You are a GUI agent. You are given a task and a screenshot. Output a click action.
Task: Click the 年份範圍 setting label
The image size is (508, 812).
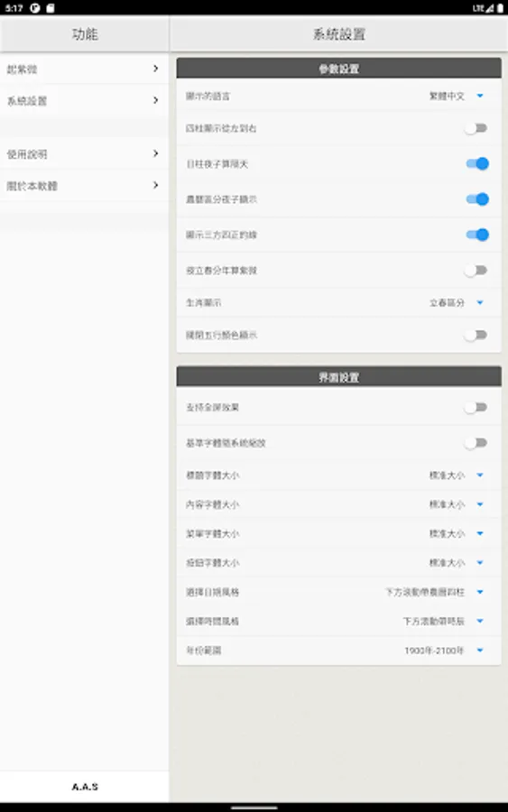pos(204,651)
